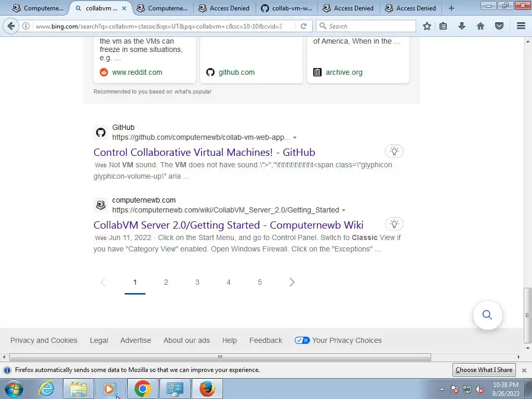This screenshot has height=399, width=532.
Task: Click the archive.org site icon
Action: 317,72
